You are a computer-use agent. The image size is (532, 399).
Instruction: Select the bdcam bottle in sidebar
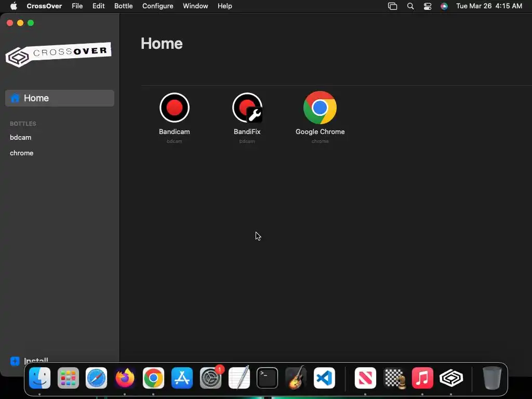[x=21, y=137]
